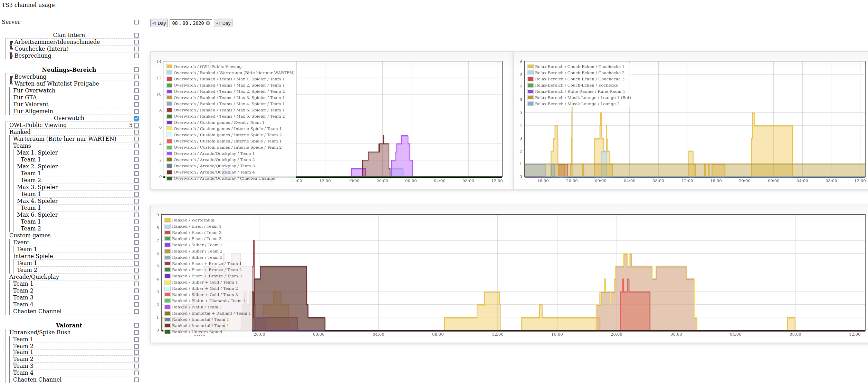Click the Ranked / Warteraum legend swatch

(x=168, y=220)
